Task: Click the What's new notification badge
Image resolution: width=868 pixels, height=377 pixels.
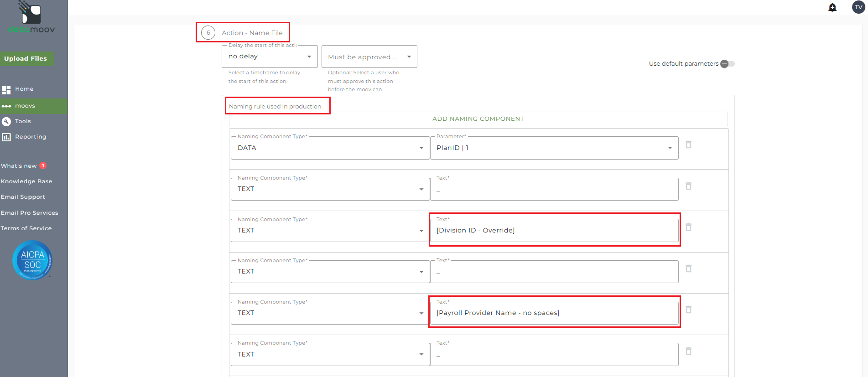Action: tap(43, 165)
